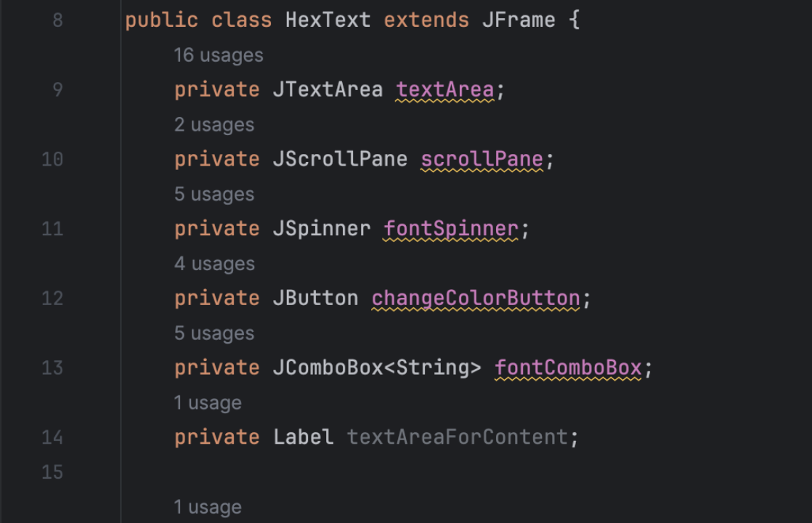Click line number 12 in the gutter

(52, 298)
